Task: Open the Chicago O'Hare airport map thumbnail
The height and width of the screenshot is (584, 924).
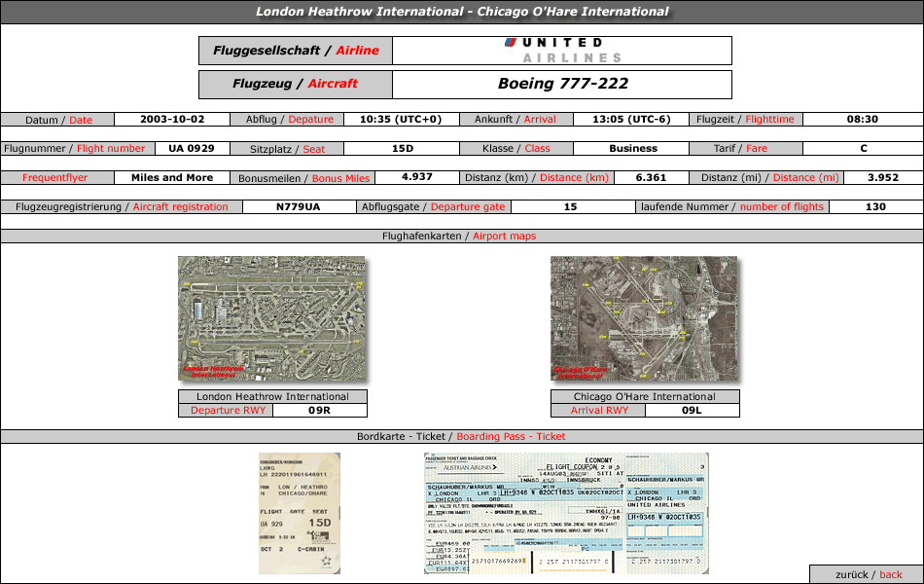Action: (644, 318)
